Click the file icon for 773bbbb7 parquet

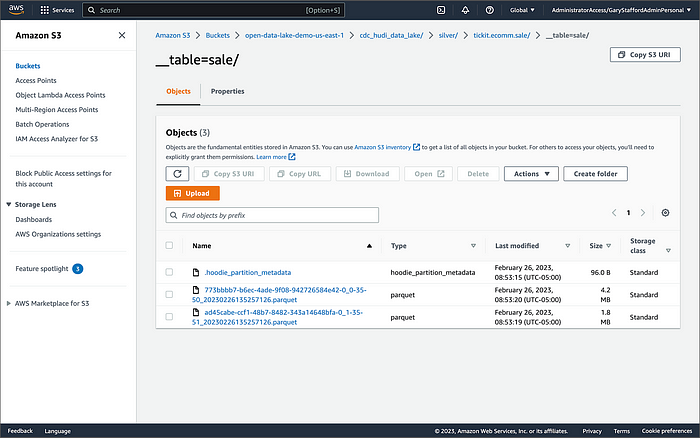(x=196, y=290)
